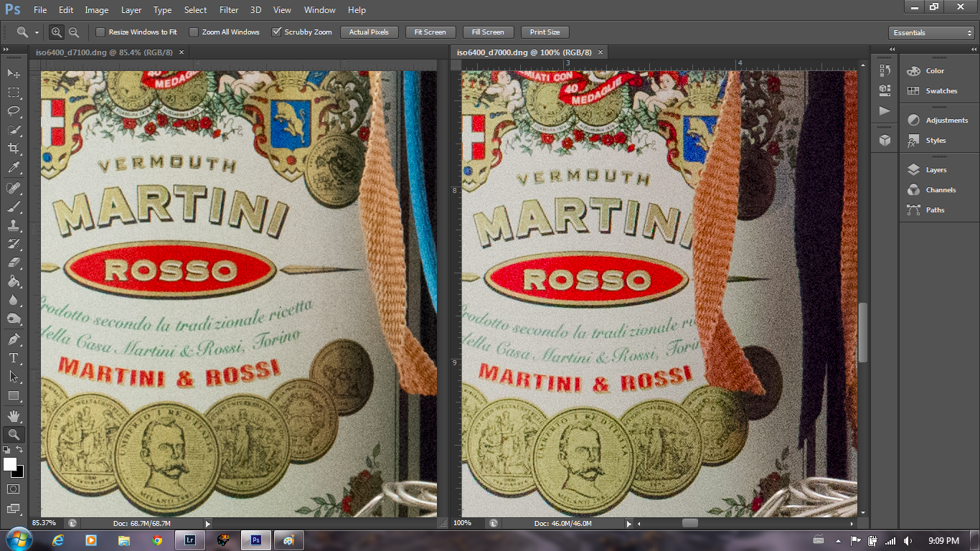
Task: Select the Zoom tool in the toolbox
Action: click(x=14, y=434)
